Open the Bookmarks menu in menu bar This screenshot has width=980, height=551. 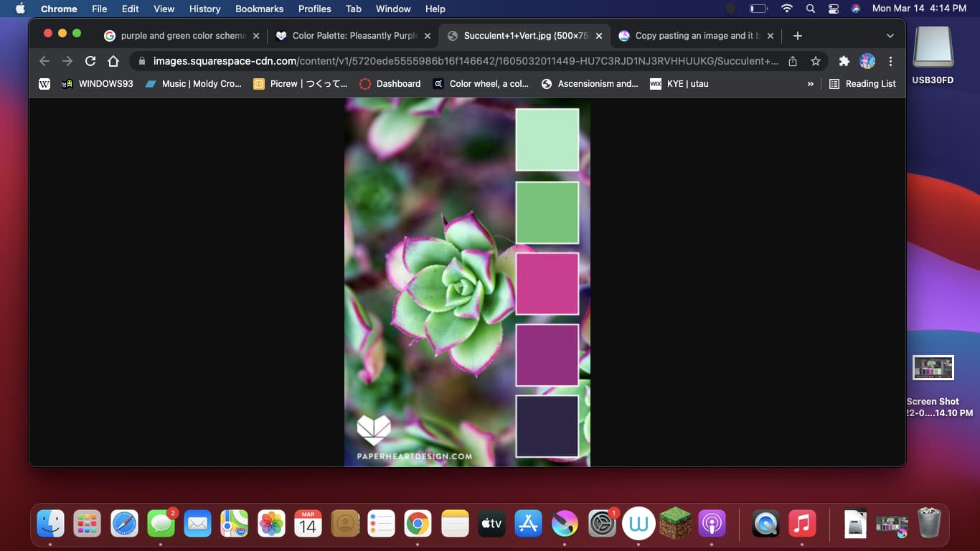point(259,9)
